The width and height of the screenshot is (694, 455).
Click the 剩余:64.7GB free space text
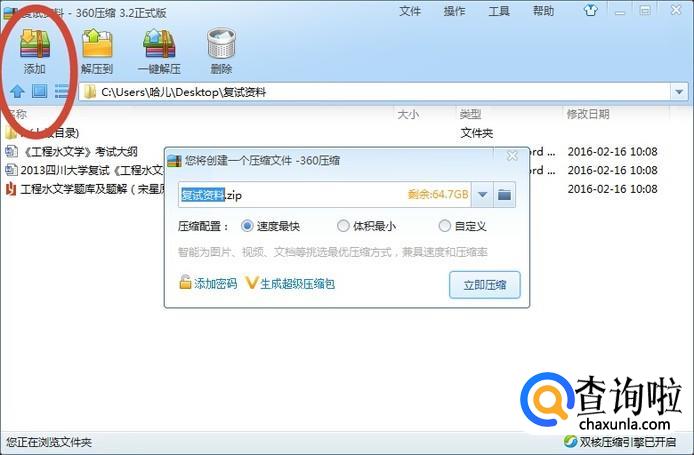438,194
